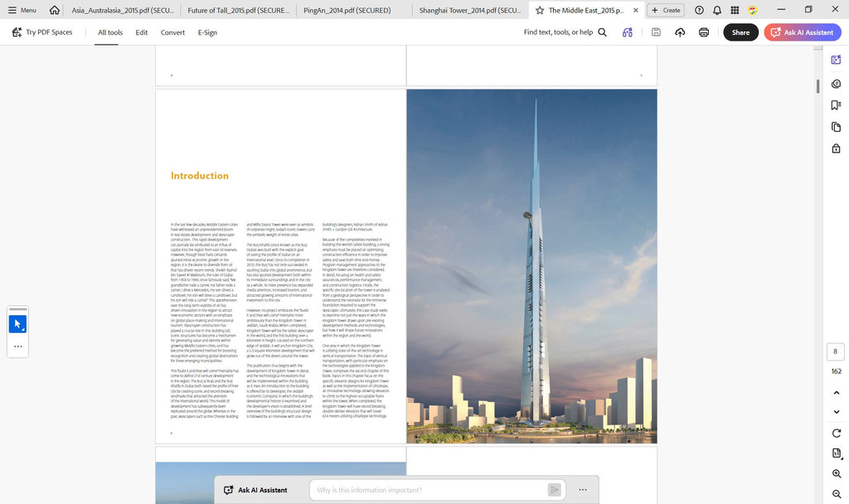This screenshot has width=849, height=504.
Task: Go to previous page with up chevron
Action: 836,392
